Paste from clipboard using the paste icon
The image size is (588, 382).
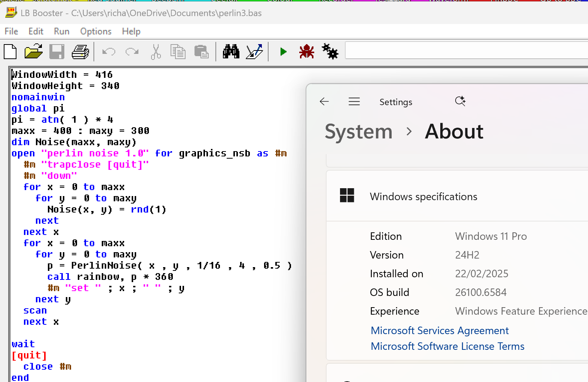(x=202, y=52)
